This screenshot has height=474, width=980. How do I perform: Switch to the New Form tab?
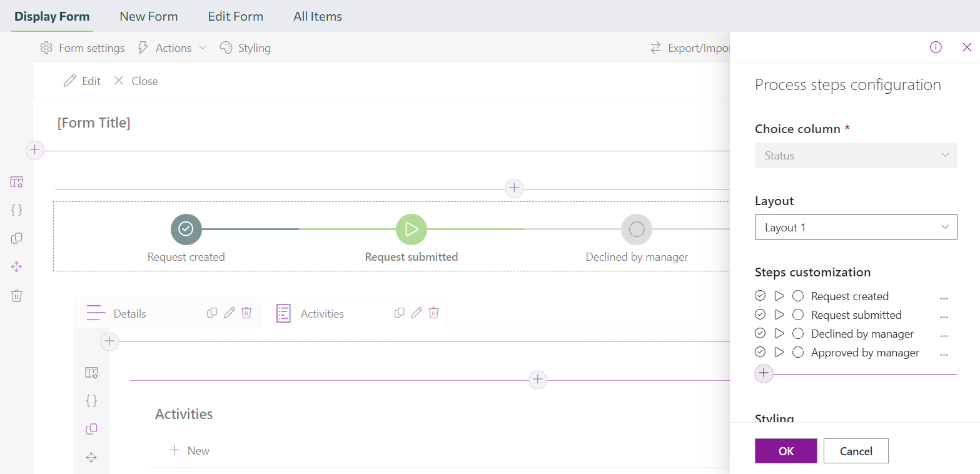click(148, 16)
